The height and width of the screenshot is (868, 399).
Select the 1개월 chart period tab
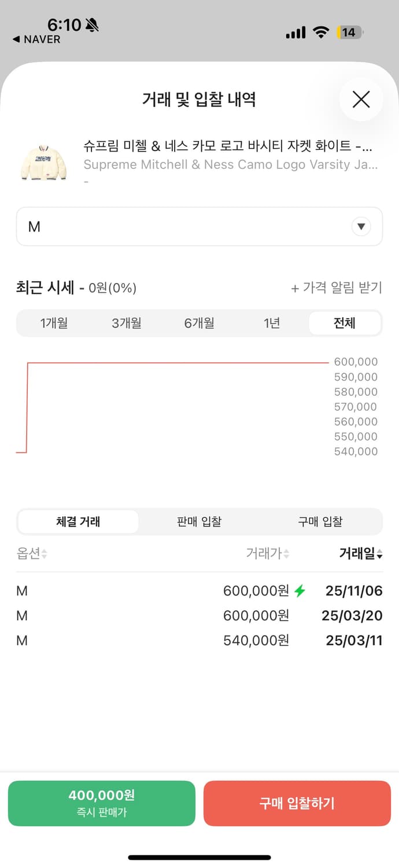coord(54,323)
